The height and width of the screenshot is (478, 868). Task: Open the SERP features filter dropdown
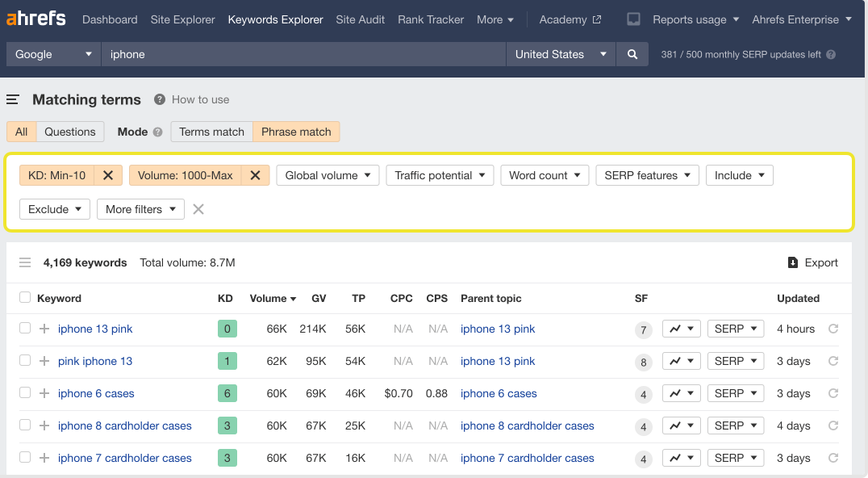tap(647, 175)
